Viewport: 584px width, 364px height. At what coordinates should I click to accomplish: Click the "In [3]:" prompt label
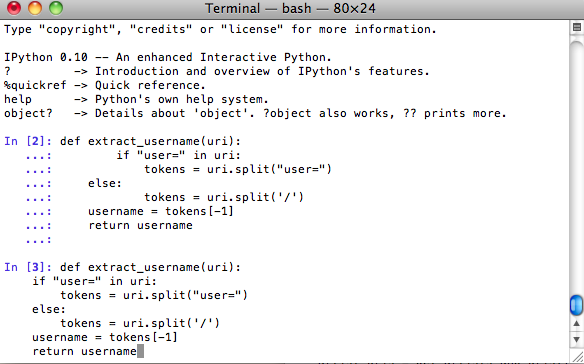click(29, 267)
